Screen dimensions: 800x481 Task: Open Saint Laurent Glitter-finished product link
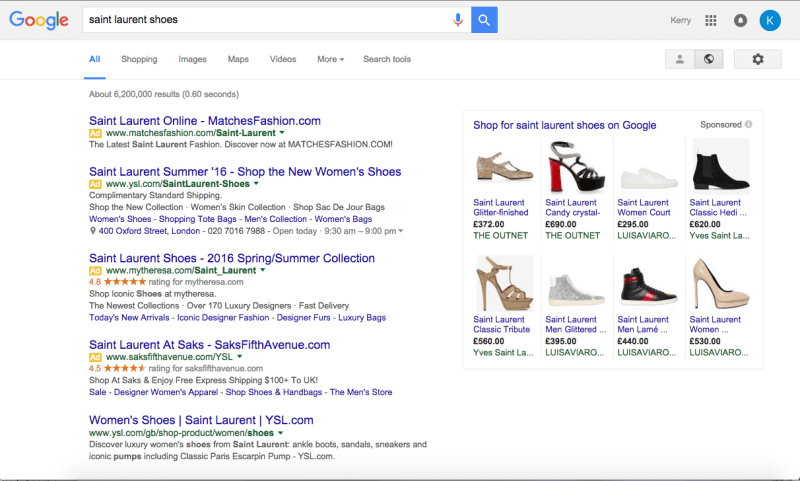pos(501,208)
